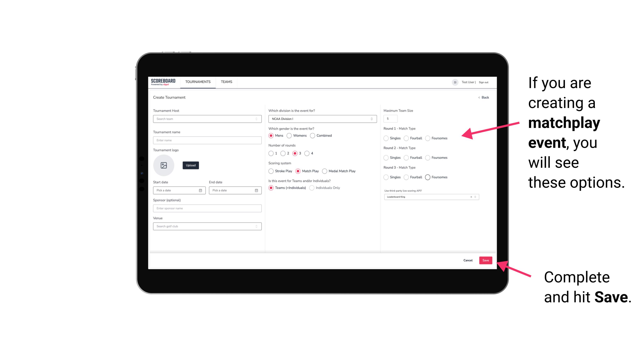Select the Singles Round 1 match type
The image size is (644, 346).
pos(386,138)
